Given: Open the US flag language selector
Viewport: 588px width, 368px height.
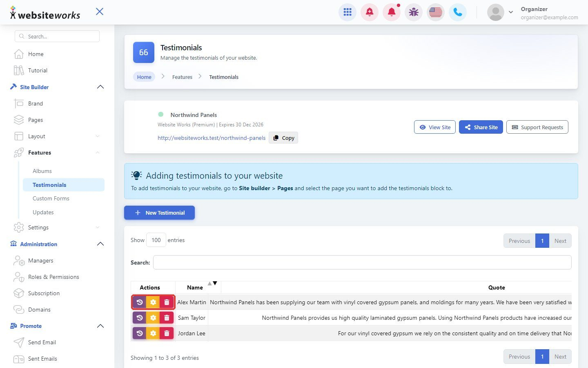Looking at the screenshot, I should point(436,12).
